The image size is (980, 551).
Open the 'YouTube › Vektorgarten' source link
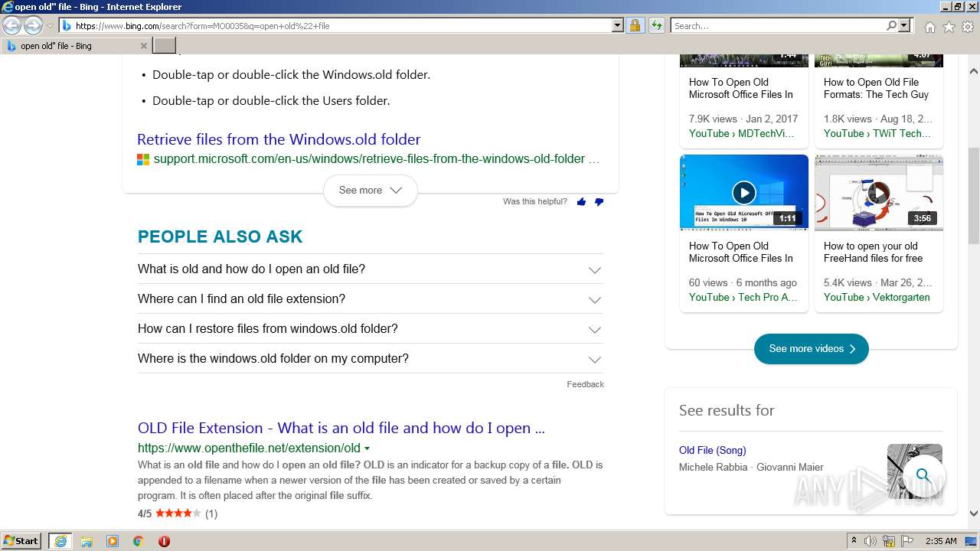point(877,297)
